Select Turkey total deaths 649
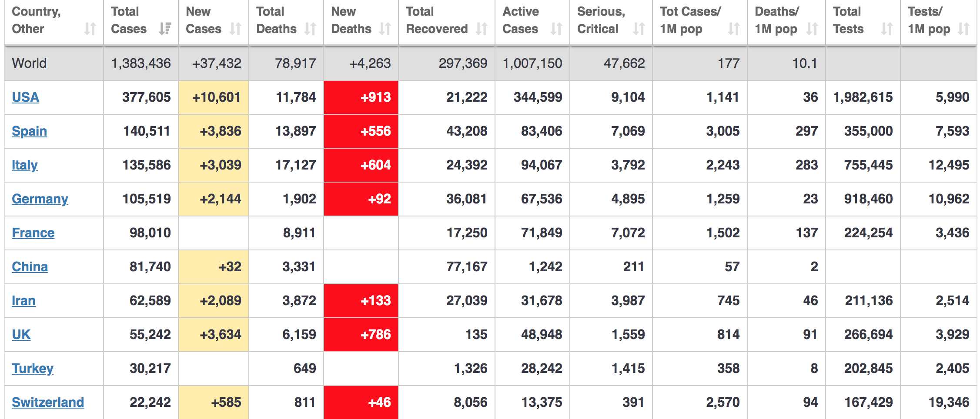 tap(305, 368)
